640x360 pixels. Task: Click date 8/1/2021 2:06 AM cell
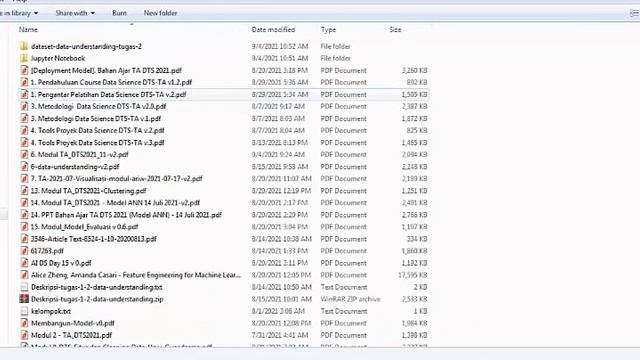(x=278, y=311)
